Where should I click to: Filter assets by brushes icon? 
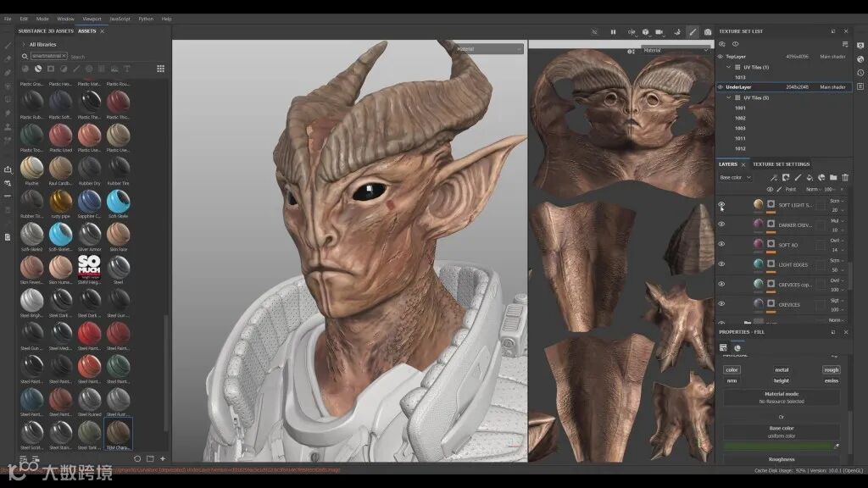pyautogui.click(x=76, y=69)
